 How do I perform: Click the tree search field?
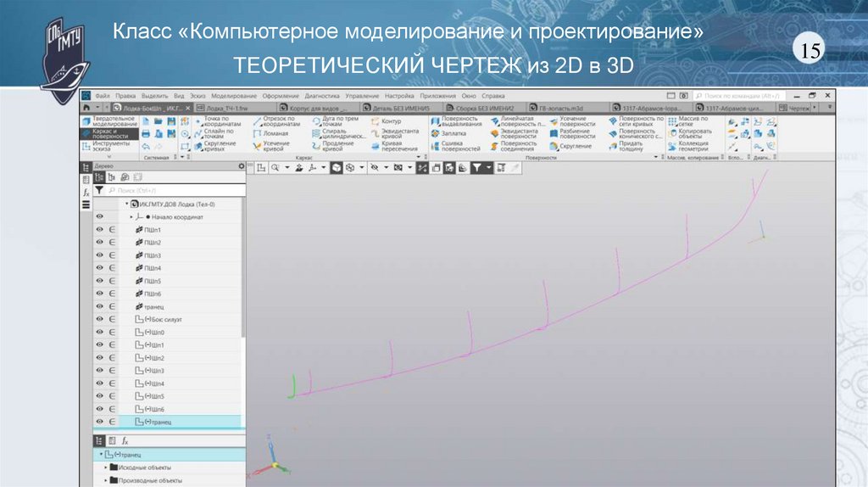[176, 190]
